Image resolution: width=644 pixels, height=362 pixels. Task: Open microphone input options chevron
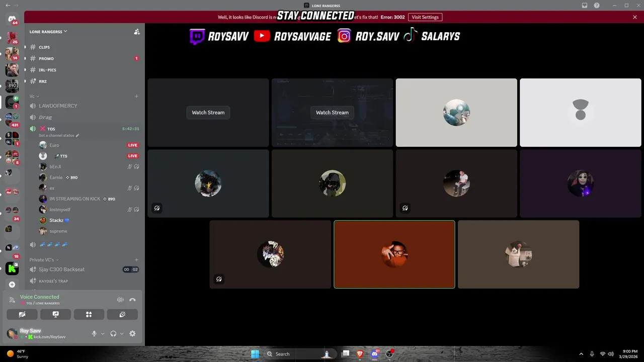(x=103, y=333)
